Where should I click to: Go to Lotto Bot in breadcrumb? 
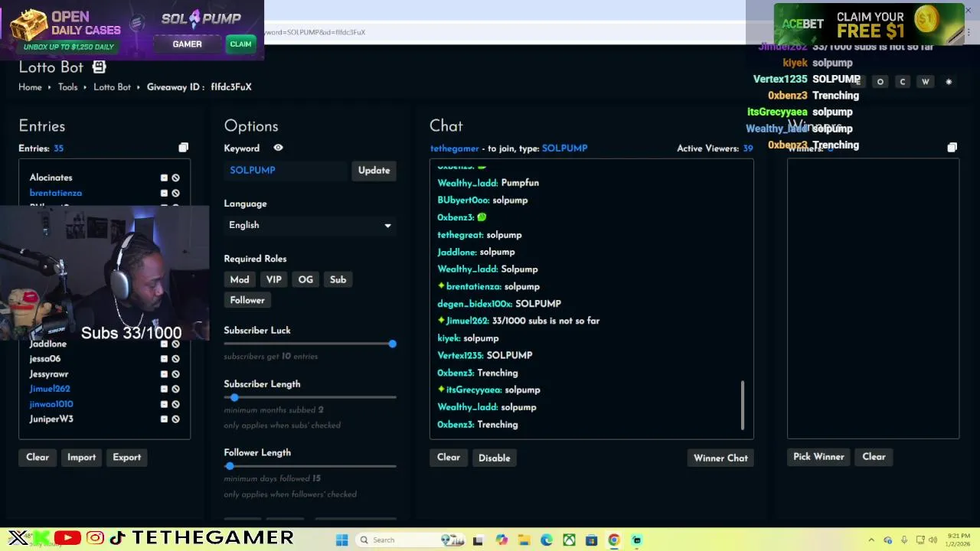(112, 87)
